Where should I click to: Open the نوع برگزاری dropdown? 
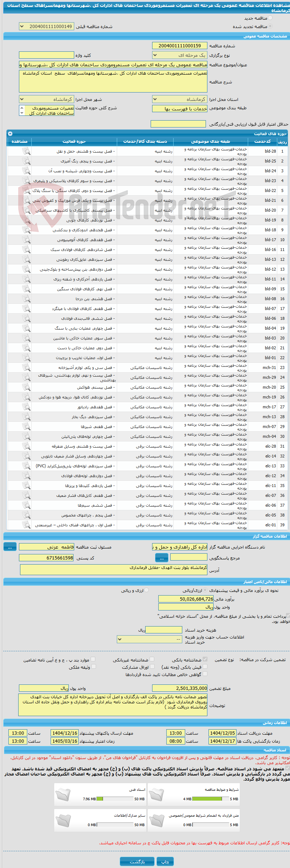pos(179,55)
